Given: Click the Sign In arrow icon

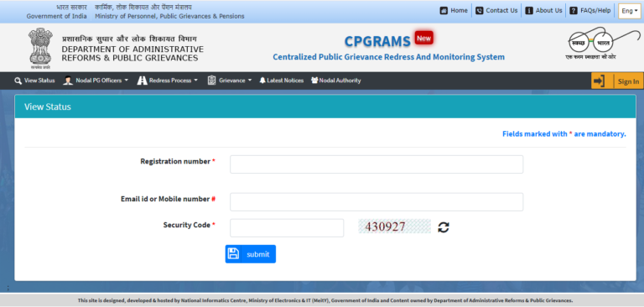Looking at the screenshot, I should click(x=600, y=81).
